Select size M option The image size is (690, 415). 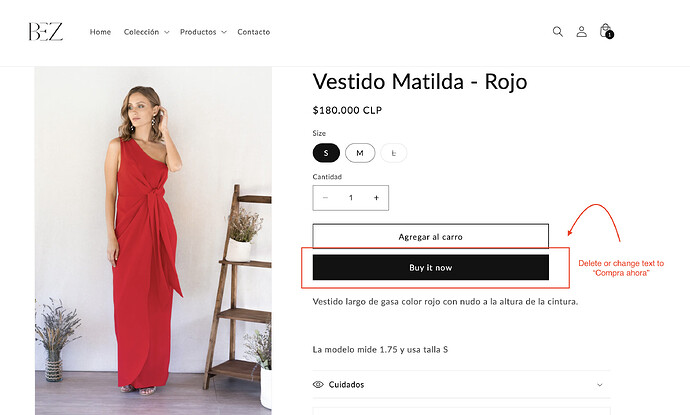point(360,153)
